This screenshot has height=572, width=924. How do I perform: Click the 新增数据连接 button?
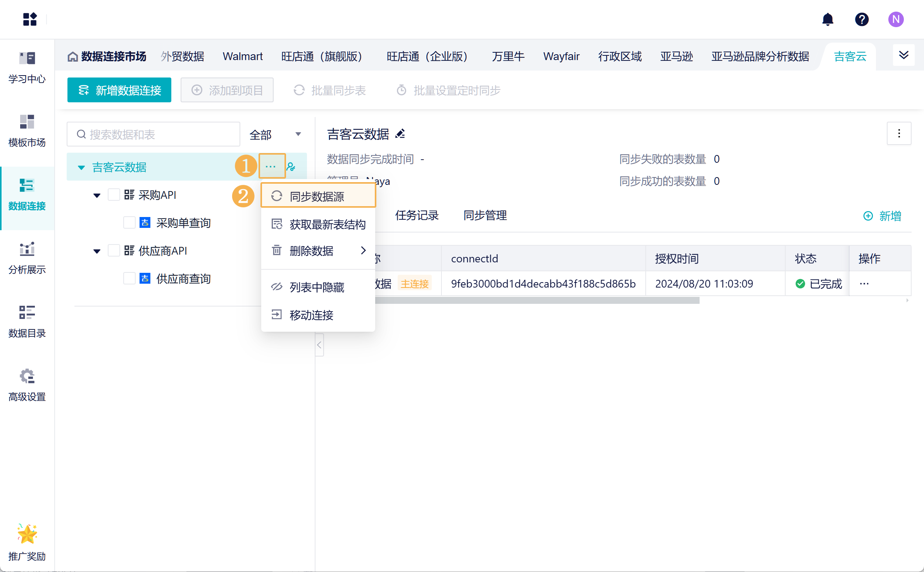point(119,90)
